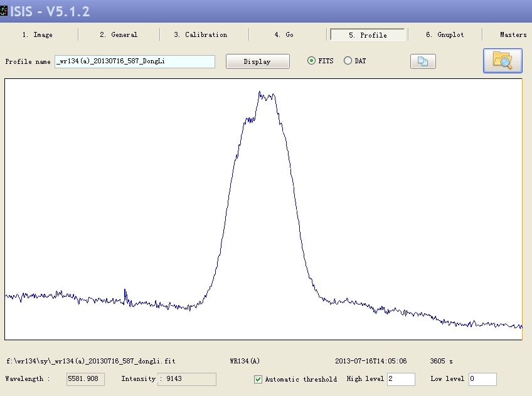Click the Intensity readout box
This screenshot has width=532, height=396.
coord(187,379)
